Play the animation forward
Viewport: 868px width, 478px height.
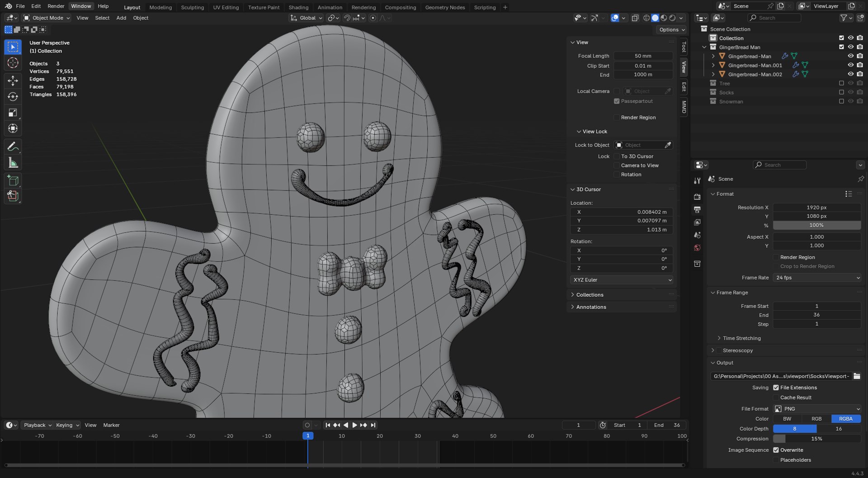[354, 425]
